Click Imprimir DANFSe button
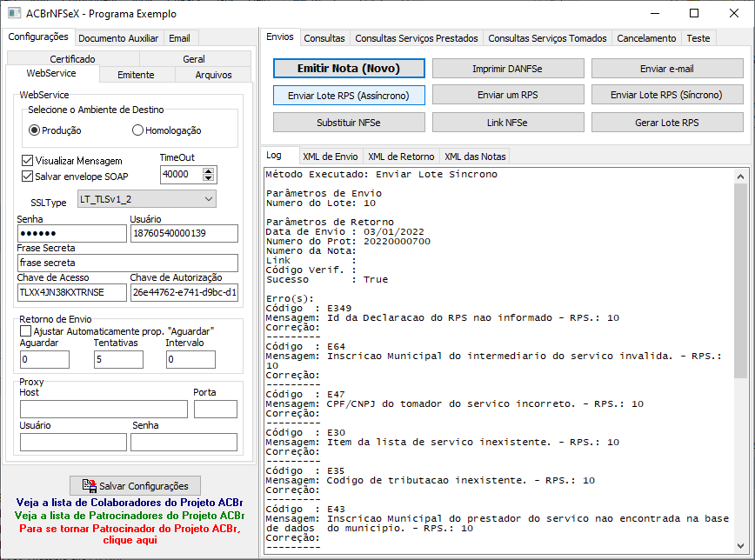Screen dimensions: 755x560 (508, 69)
